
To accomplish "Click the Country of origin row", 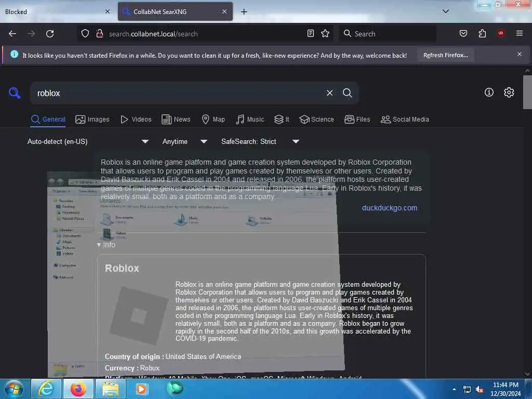I will pos(172,356).
